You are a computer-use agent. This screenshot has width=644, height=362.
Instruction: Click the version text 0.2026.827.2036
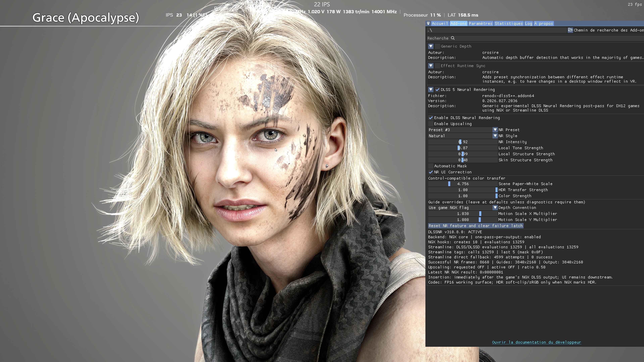click(500, 101)
